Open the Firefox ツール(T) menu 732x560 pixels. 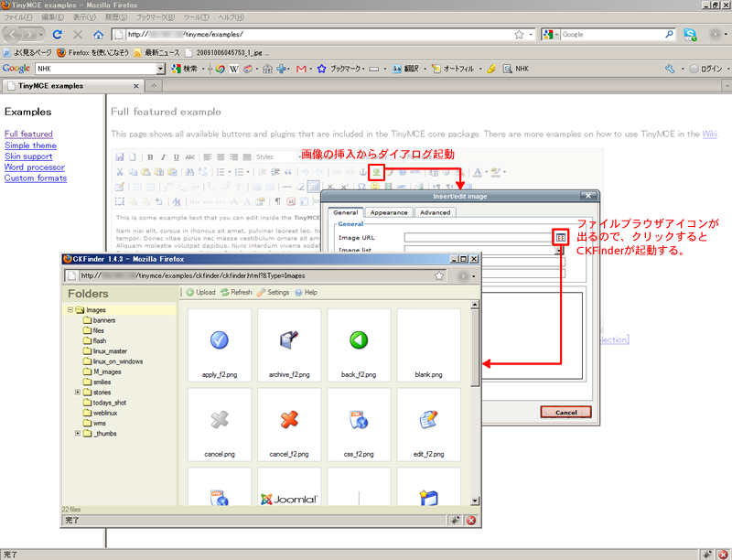point(196,17)
